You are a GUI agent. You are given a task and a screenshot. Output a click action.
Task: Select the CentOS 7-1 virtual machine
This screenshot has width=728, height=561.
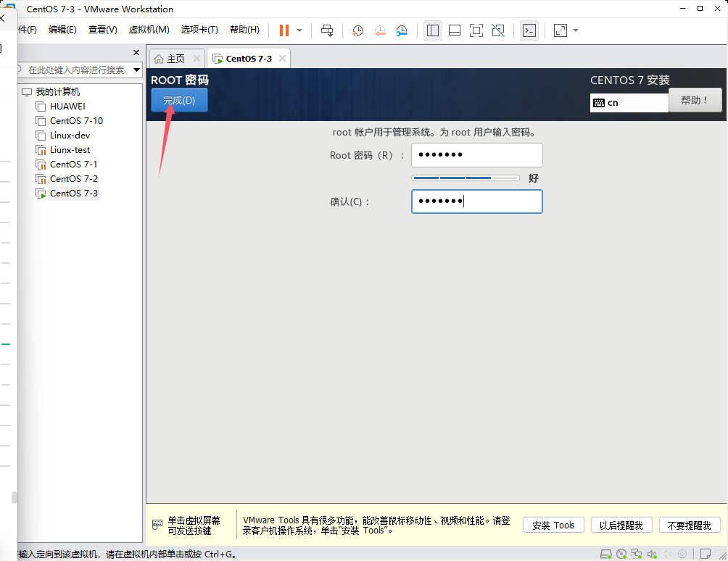point(74,165)
